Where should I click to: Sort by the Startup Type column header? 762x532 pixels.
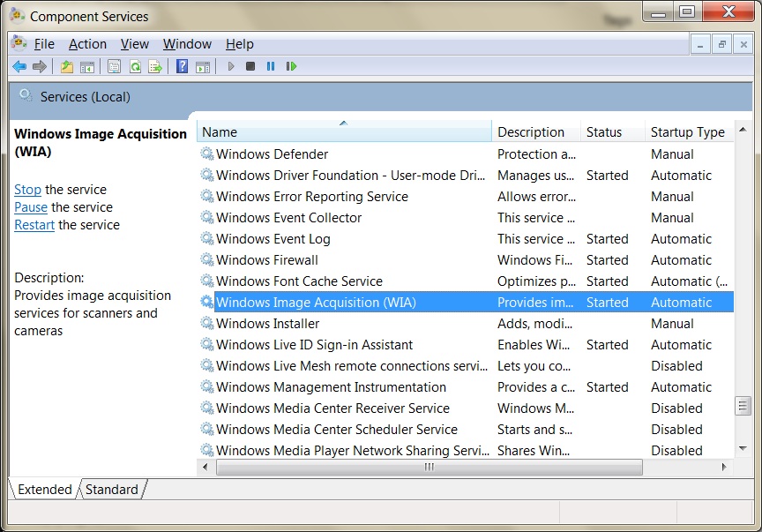click(687, 132)
